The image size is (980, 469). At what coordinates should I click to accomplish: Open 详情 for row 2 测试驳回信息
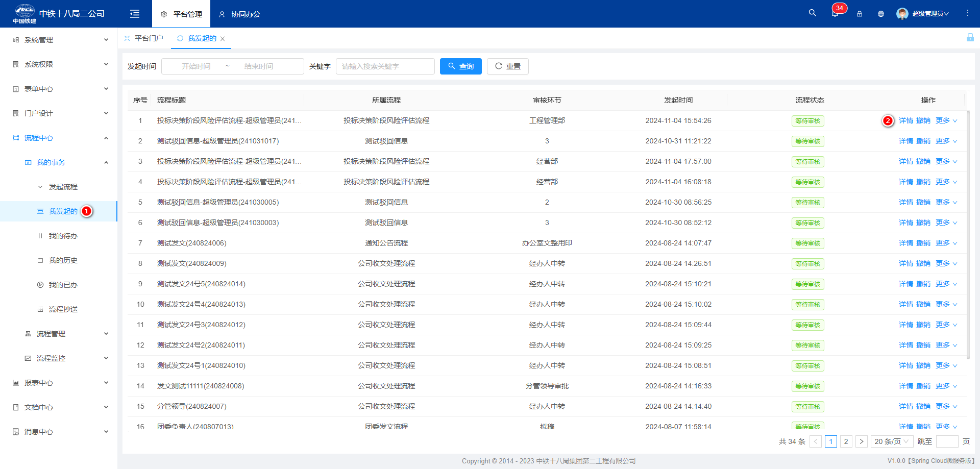tap(906, 141)
